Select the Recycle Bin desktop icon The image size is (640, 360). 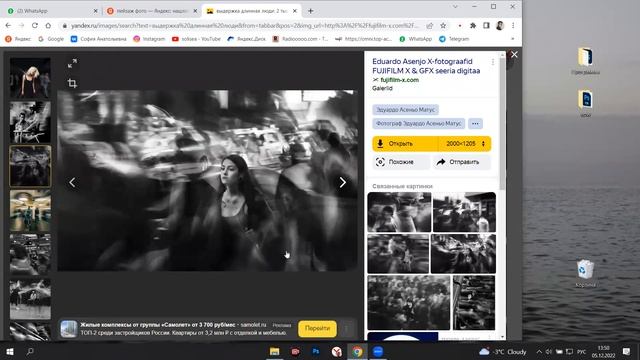pyautogui.click(x=585, y=273)
